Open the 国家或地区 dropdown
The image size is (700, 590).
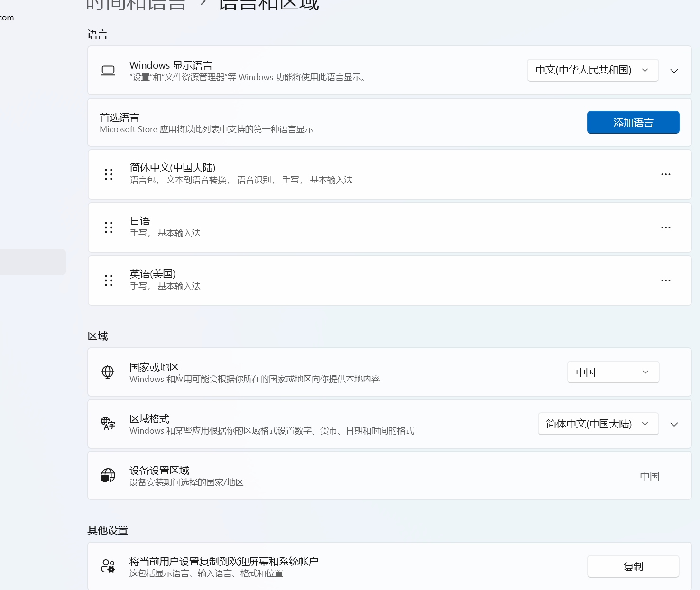(x=613, y=372)
